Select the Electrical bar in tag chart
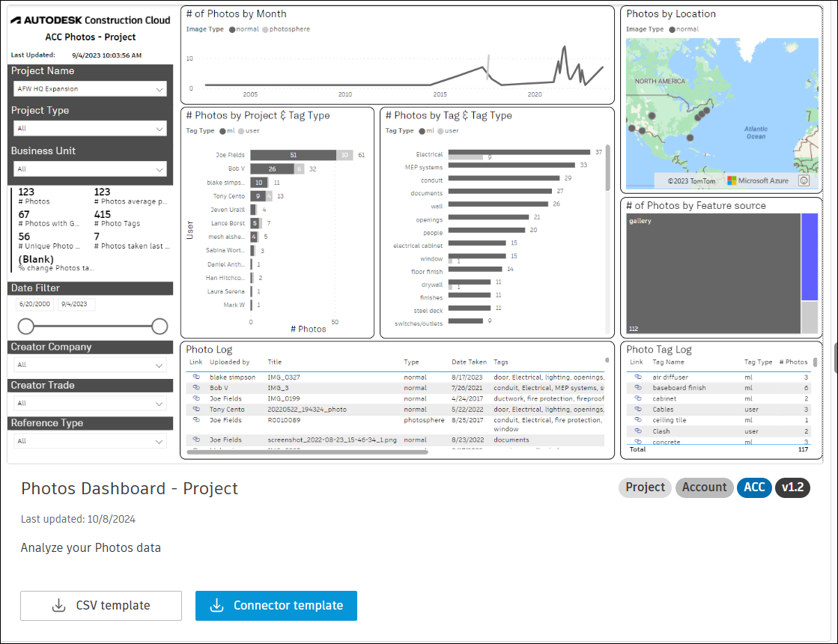Image resolution: width=838 pixels, height=644 pixels. tap(519, 152)
